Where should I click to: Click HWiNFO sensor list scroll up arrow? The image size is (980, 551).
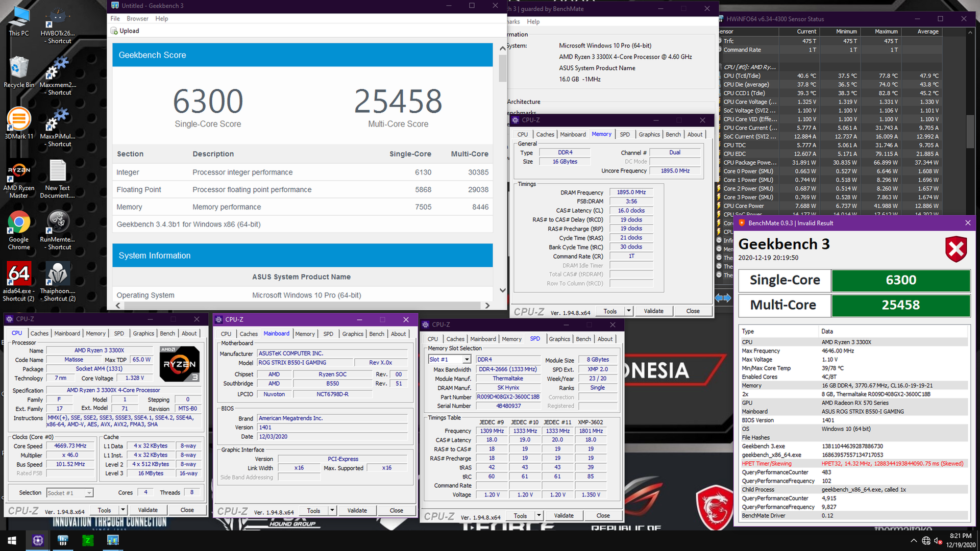coord(970,32)
